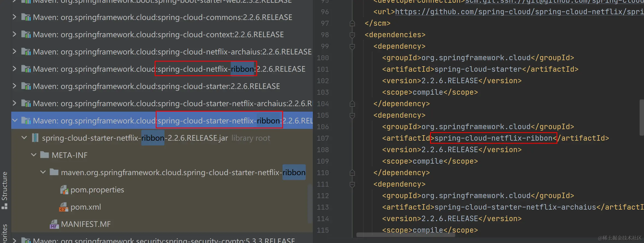Fold the dependency block on line 111
This screenshot has width=644, height=243.
pyautogui.click(x=352, y=184)
